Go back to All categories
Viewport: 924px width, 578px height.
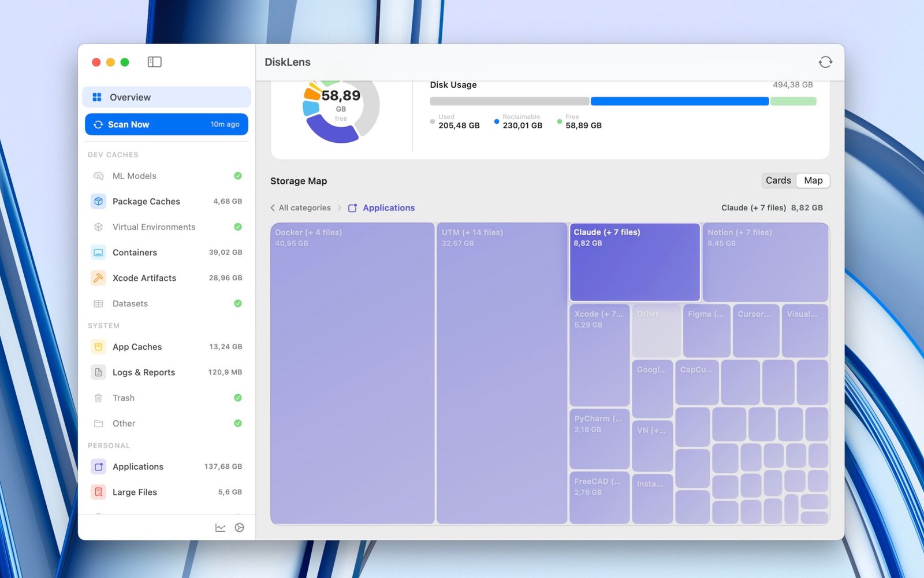304,208
